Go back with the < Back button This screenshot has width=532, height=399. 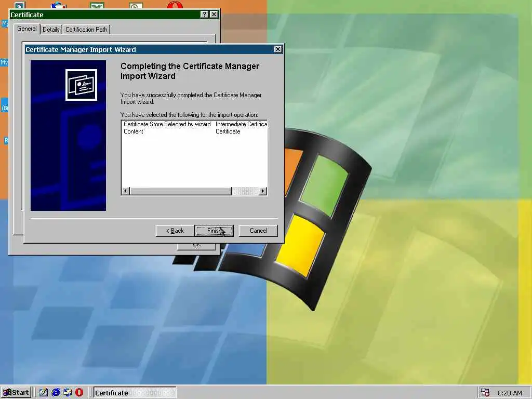175,231
